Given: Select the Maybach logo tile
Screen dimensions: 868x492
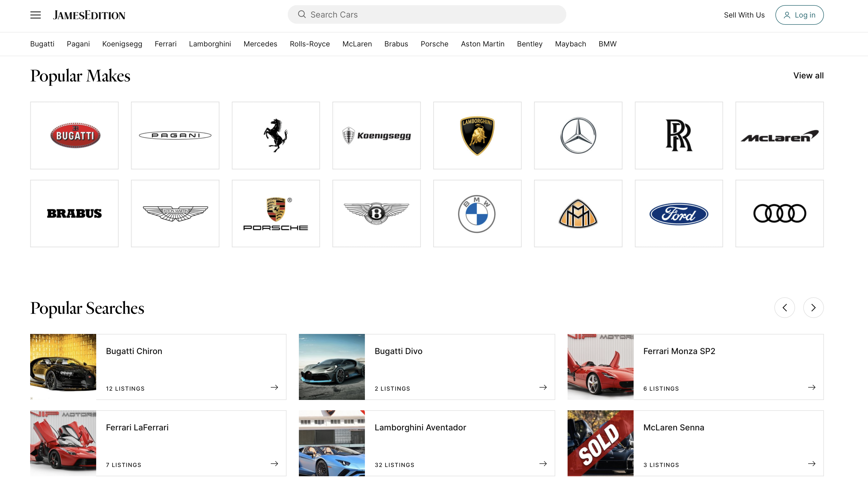Looking at the screenshot, I should [x=578, y=213].
